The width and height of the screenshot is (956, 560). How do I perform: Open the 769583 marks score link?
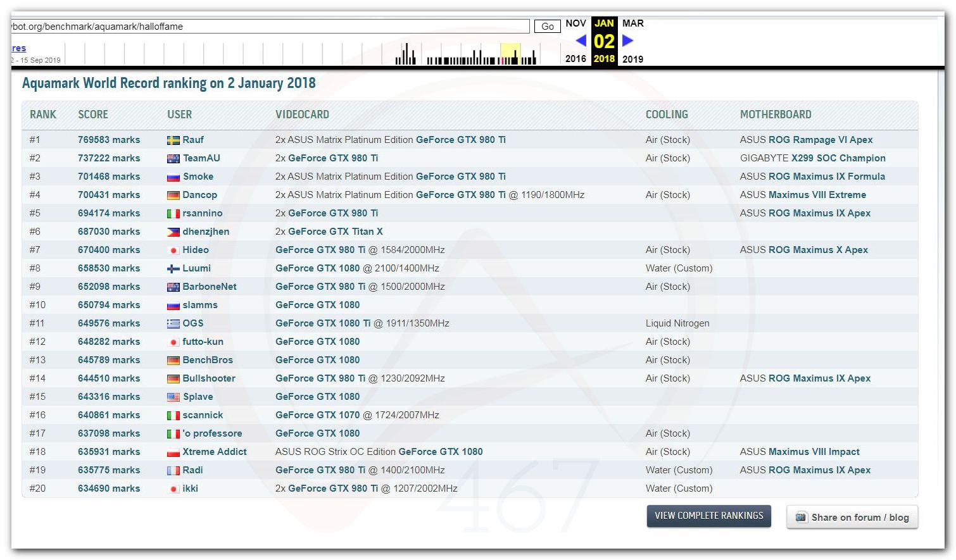click(x=109, y=140)
